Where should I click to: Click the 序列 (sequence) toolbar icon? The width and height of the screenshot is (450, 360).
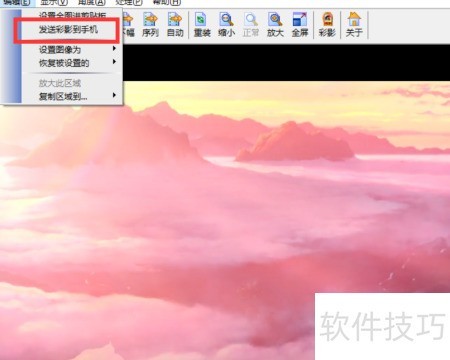(150, 24)
